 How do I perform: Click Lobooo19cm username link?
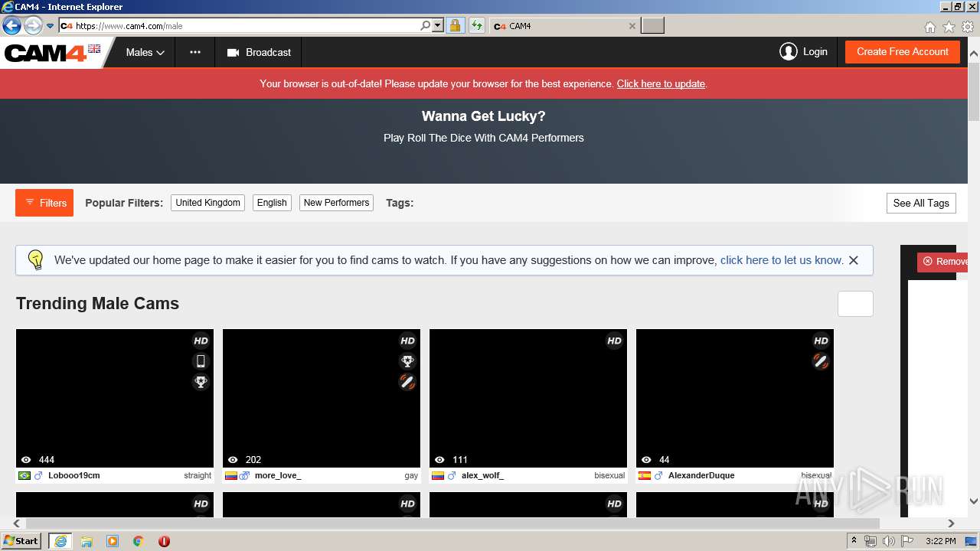tap(74, 475)
